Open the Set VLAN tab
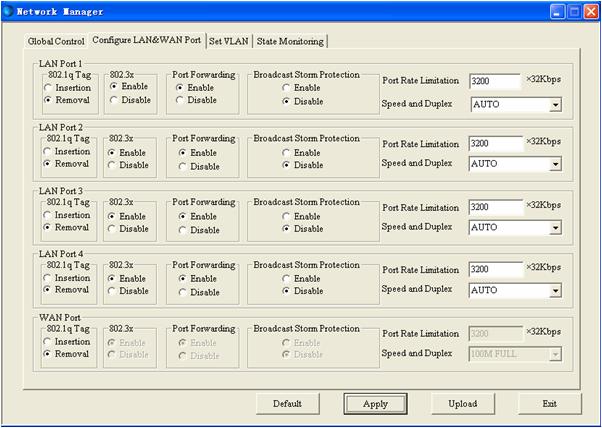Image resolution: width=602 pixels, height=428 pixels. tap(228, 41)
